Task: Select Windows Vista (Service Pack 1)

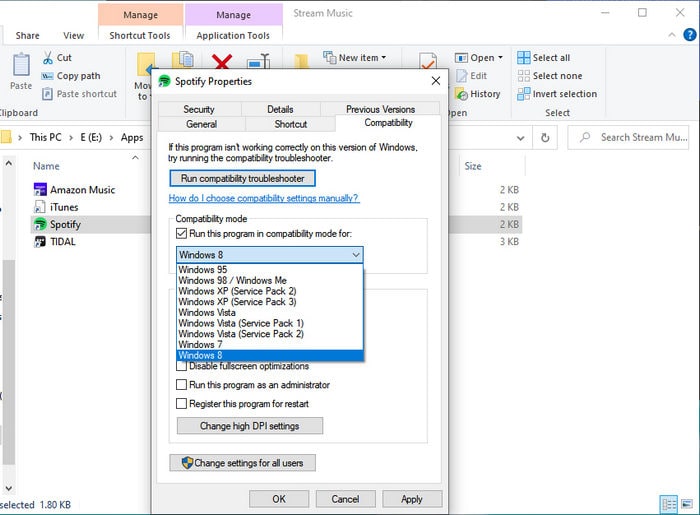Action: click(x=270, y=323)
